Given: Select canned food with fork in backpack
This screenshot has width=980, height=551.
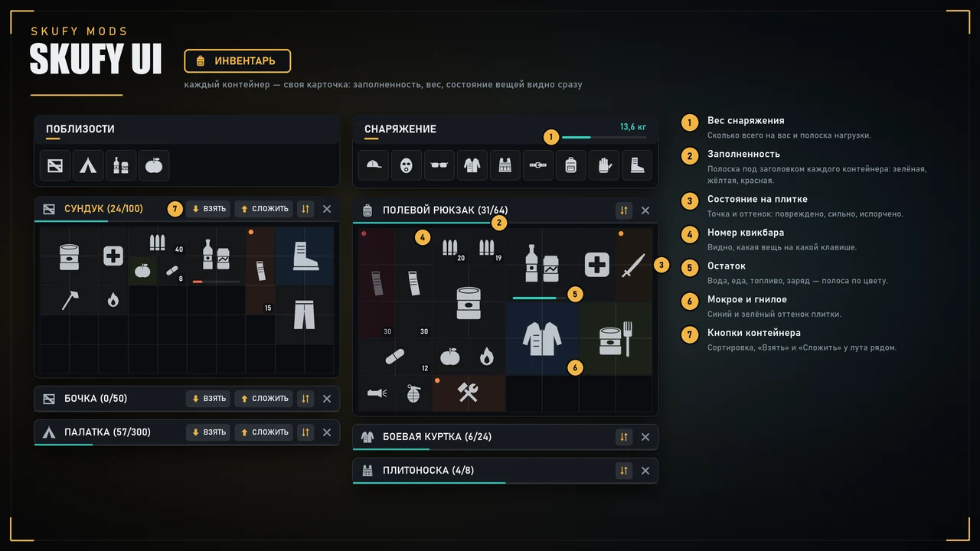Looking at the screenshot, I should 616,338.
